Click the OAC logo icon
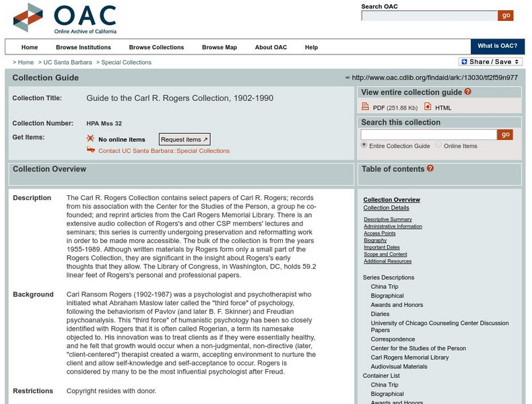532x404 pixels. point(28,18)
